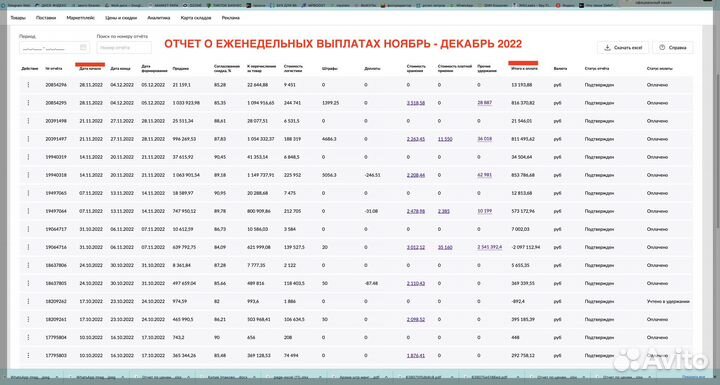Open other deductions link 10 199
Image resolution: width=720 pixels, height=385 pixels.
484,211
